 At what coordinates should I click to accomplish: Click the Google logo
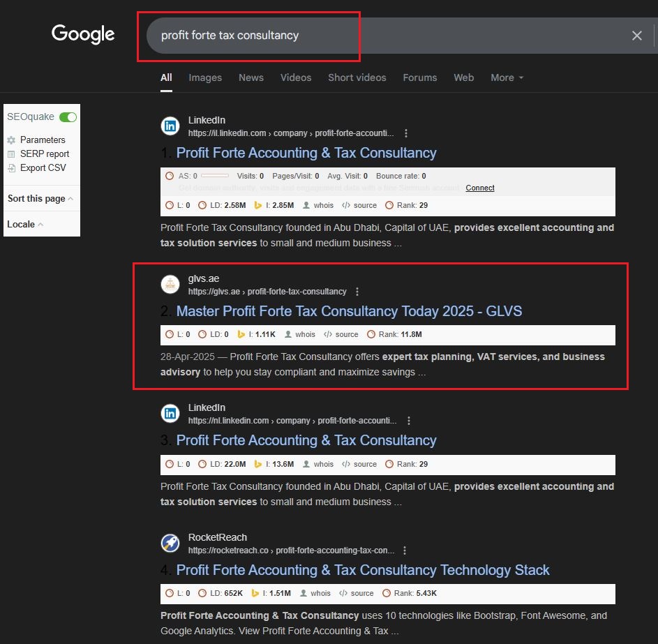coord(83,34)
